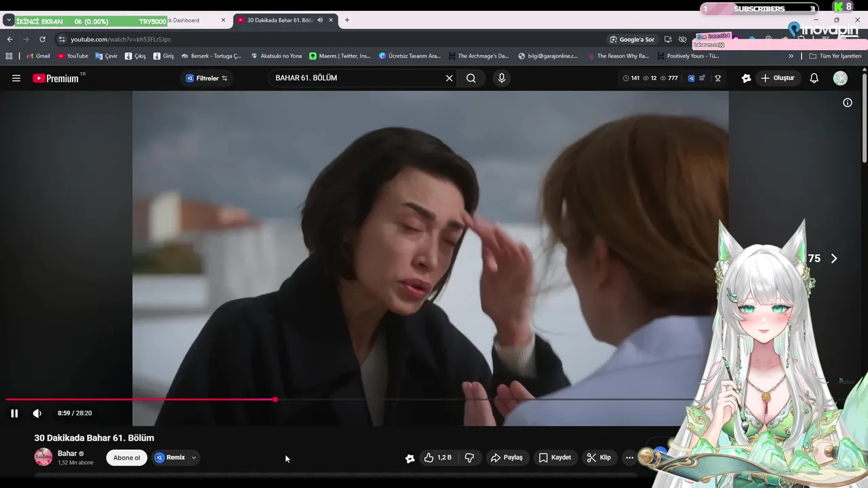Click the progress bar playhead dot

[x=275, y=399]
